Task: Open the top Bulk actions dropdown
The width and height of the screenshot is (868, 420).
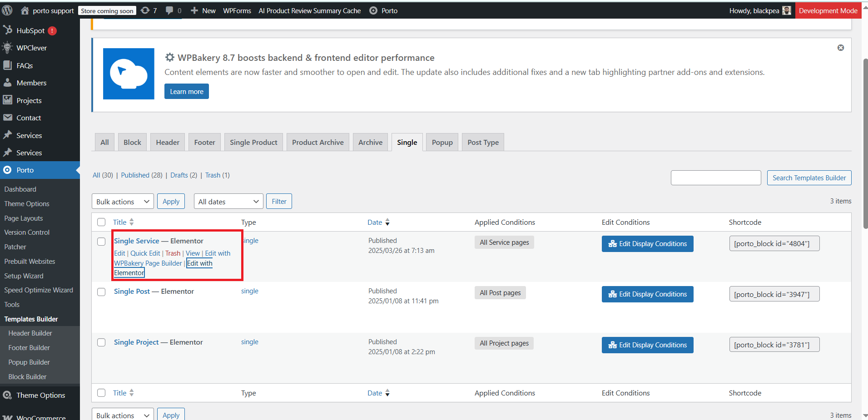Action: tap(123, 201)
